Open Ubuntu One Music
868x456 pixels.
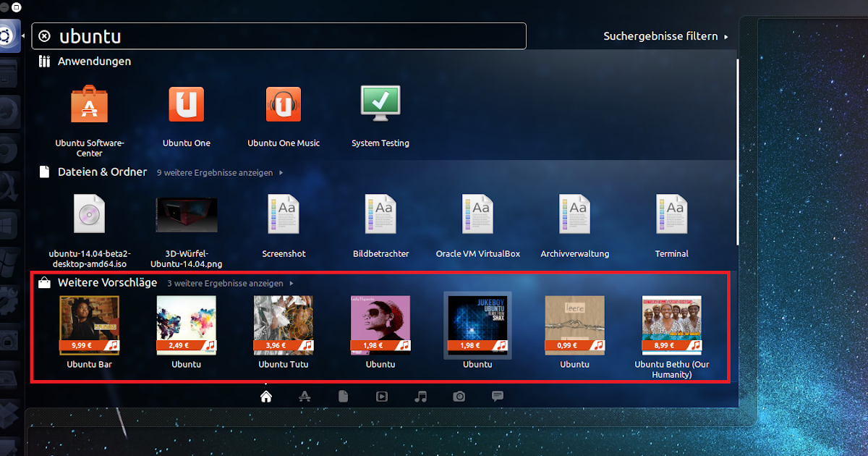[284, 117]
